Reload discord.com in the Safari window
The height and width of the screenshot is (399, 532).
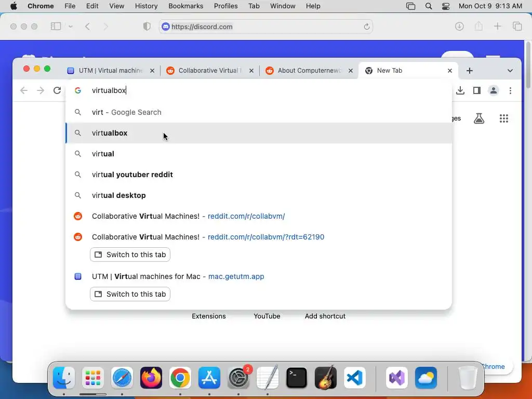click(366, 27)
